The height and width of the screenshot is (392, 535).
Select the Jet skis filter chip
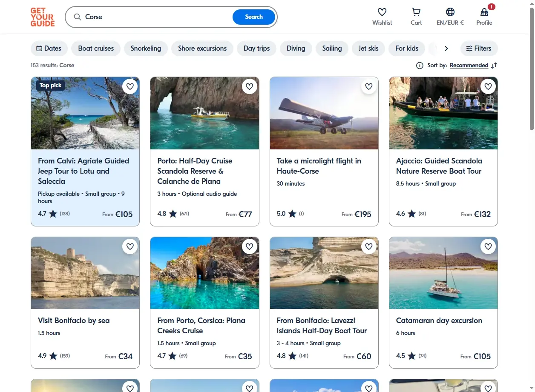click(x=368, y=49)
